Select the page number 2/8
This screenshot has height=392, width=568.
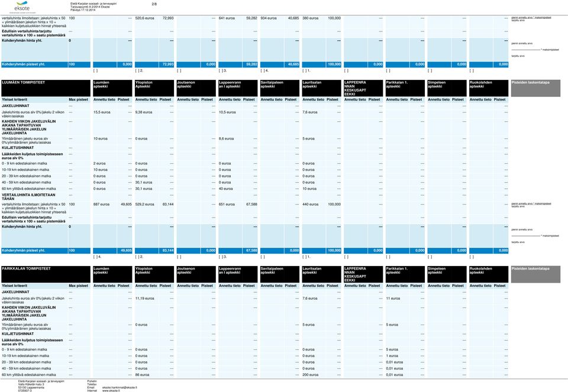click(154, 4)
